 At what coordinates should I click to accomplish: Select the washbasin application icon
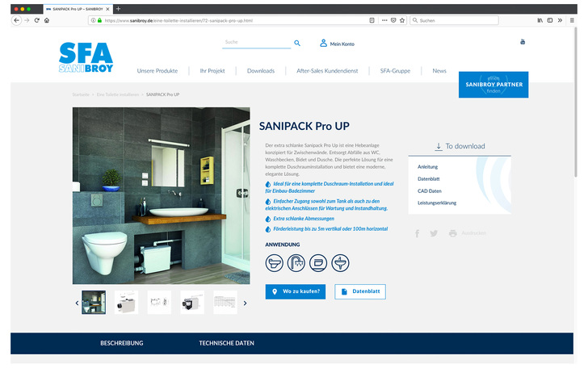click(x=341, y=262)
